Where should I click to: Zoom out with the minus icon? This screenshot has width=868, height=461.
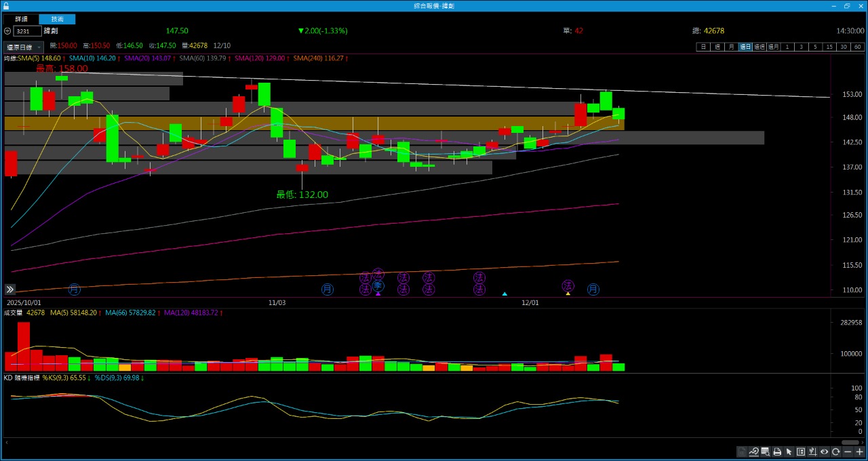tap(848, 452)
